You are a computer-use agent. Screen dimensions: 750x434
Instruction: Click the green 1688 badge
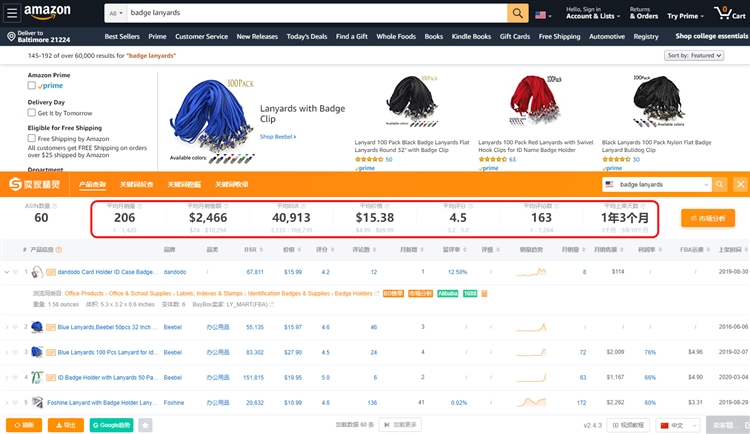click(x=470, y=293)
